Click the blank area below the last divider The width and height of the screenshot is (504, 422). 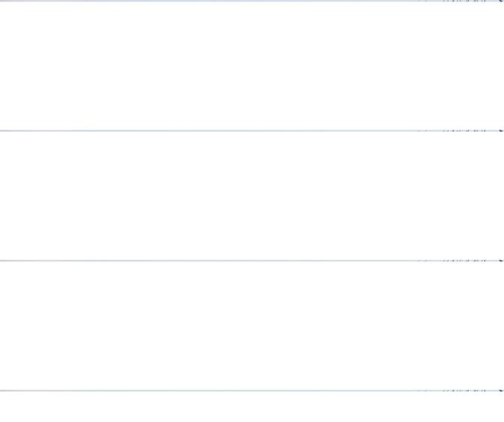tap(252, 406)
